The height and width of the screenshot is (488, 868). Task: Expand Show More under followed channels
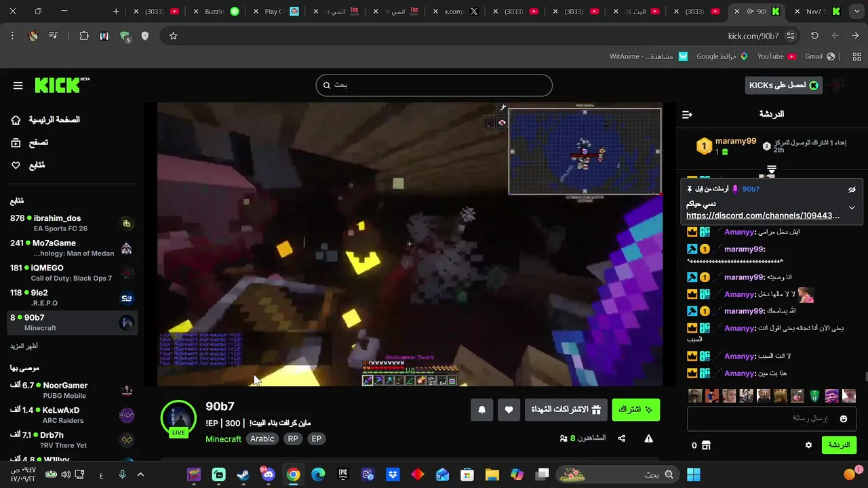[x=24, y=346]
